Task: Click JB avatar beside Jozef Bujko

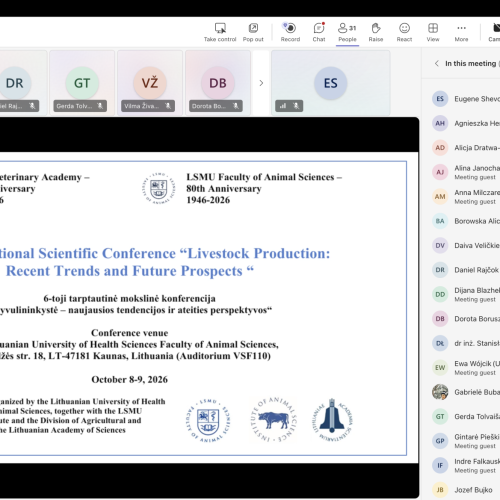Action: tap(440, 490)
